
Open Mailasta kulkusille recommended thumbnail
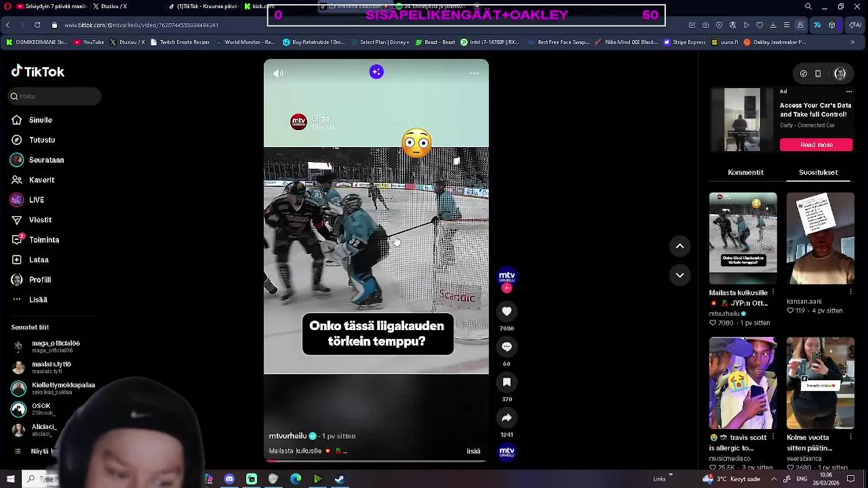[x=743, y=238]
